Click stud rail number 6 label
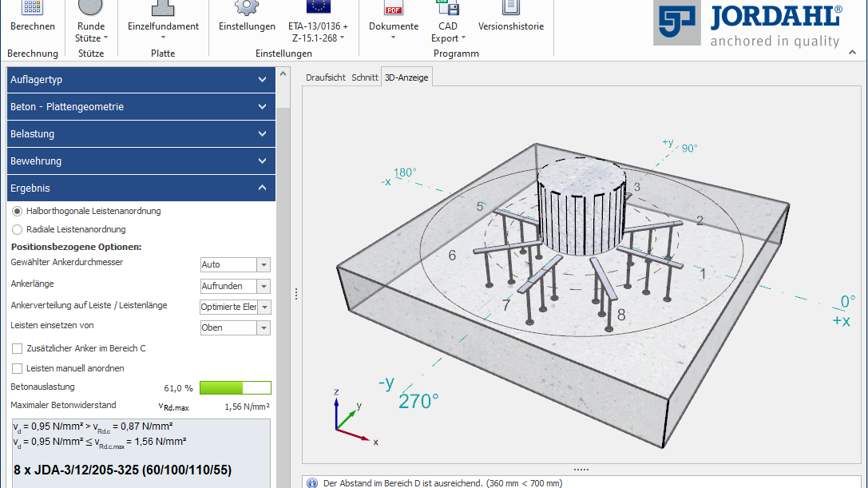The height and width of the screenshot is (488, 868). pos(452,256)
